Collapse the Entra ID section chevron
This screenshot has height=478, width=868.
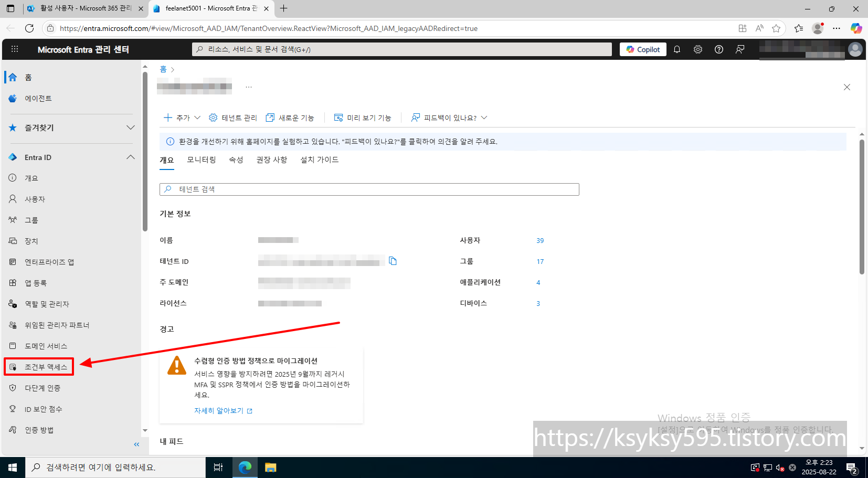[131, 157]
